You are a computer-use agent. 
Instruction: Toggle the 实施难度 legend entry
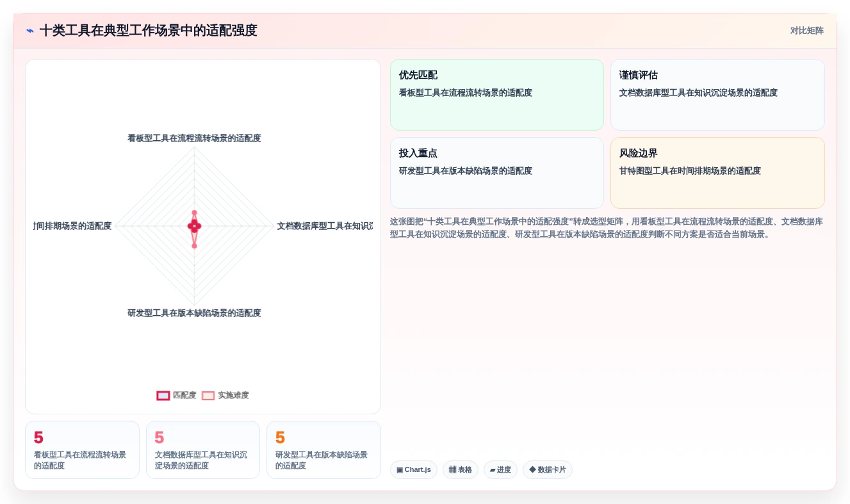pyautogui.click(x=225, y=396)
